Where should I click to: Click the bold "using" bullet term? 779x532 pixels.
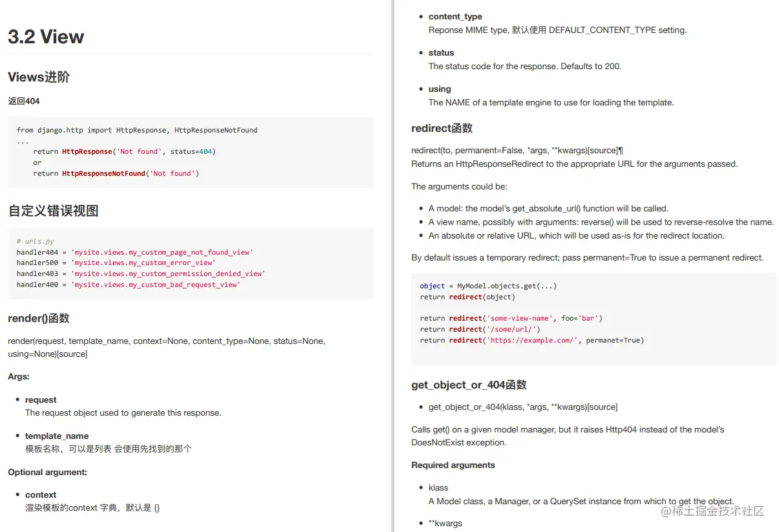[440, 89]
